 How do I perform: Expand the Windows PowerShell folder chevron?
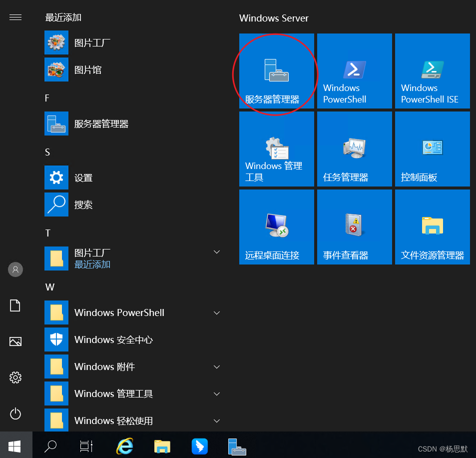point(217,312)
